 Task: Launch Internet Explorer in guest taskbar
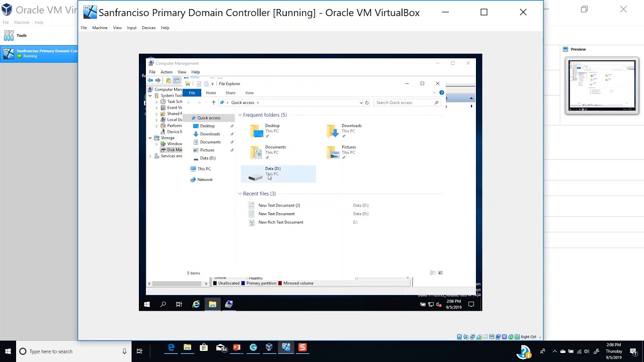[196, 304]
